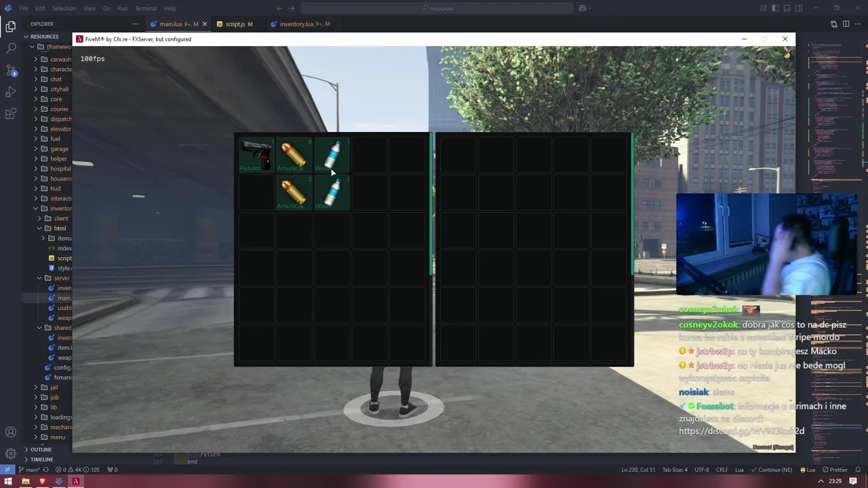868x488 pixels.
Task: Click the synchronize changes icon in status bar
Action: click(46, 470)
